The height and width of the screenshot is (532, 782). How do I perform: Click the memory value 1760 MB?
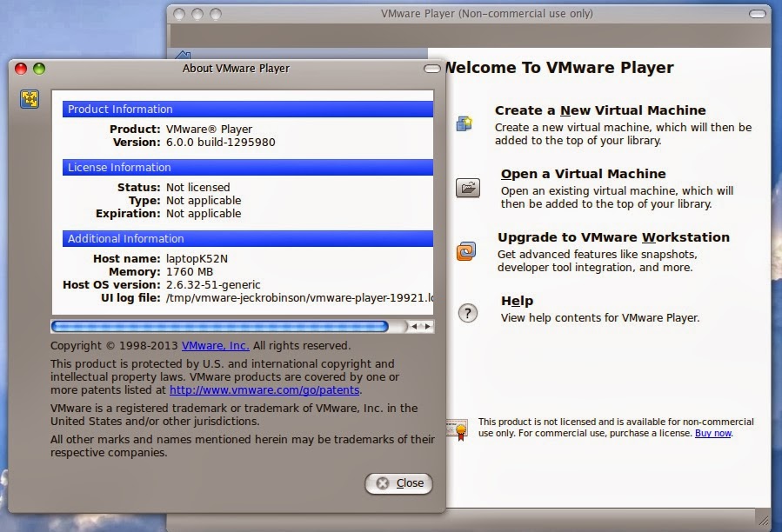click(x=190, y=272)
